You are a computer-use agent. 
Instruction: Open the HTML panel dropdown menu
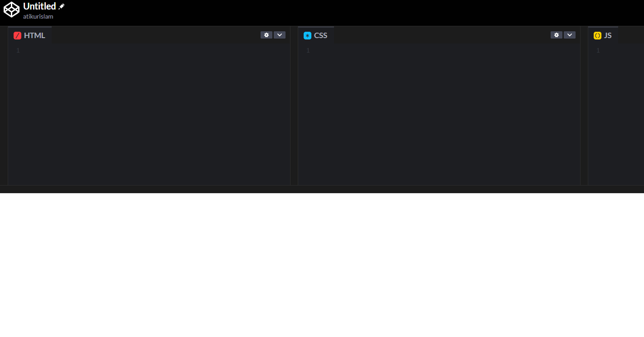coord(280,34)
